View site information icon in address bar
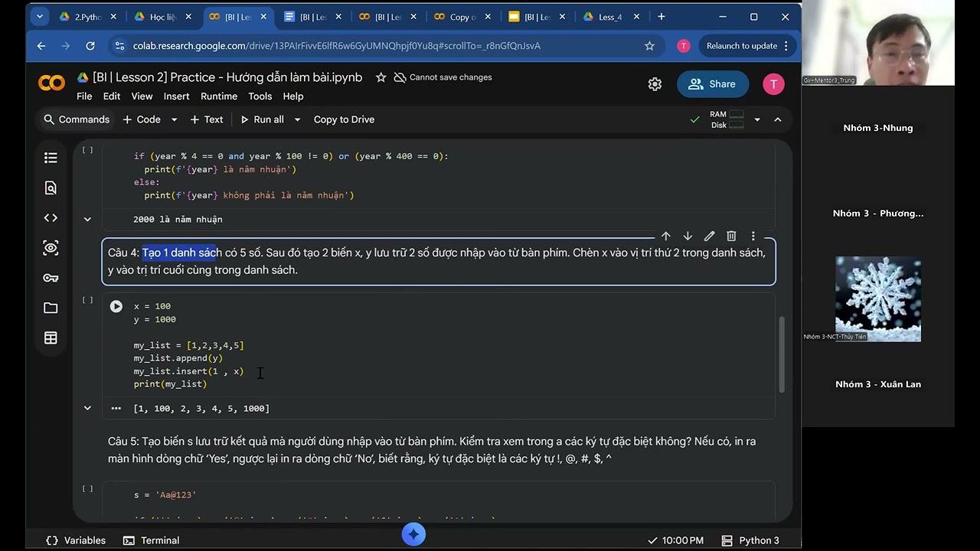The height and width of the screenshot is (551, 980). pyautogui.click(x=119, y=46)
